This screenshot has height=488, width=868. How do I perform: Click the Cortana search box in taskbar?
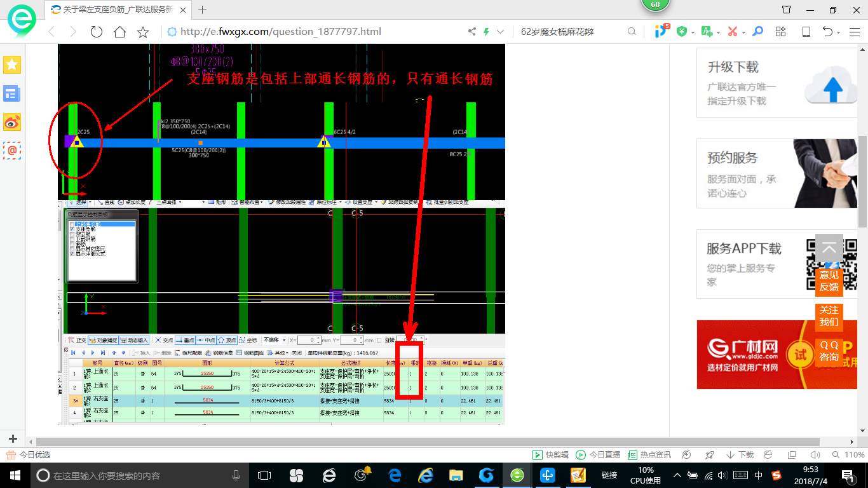(140, 475)
